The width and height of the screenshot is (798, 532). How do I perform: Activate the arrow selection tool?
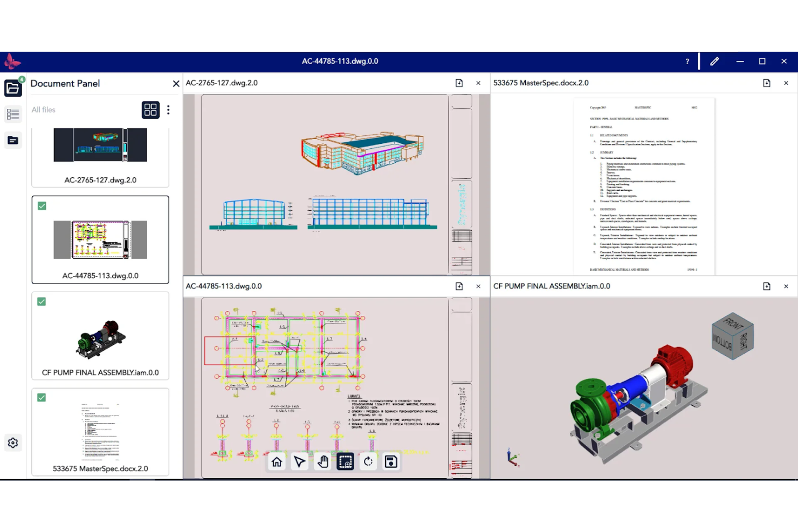[x=300, y=461]
